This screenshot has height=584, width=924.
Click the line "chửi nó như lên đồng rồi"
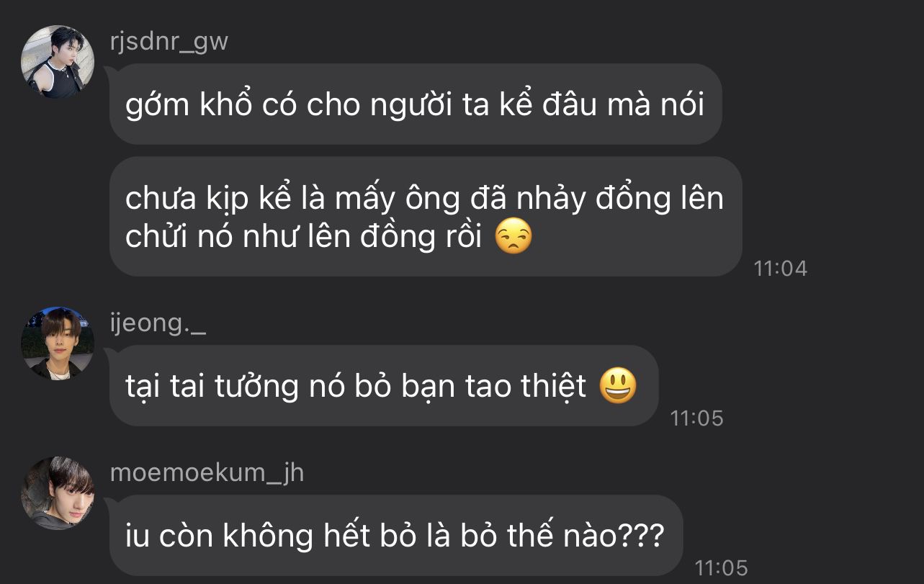(x=303, y=237)
